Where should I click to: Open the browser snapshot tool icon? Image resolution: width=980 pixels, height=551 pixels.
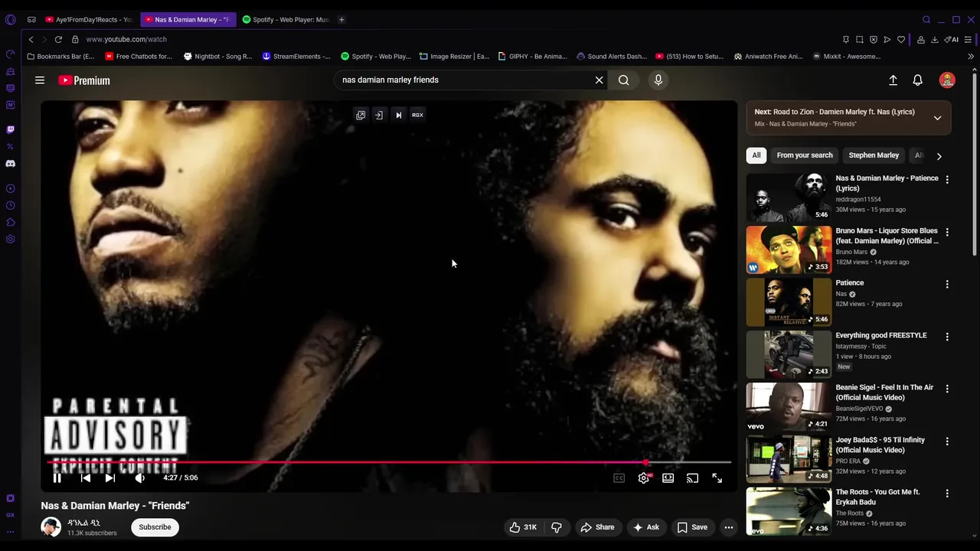point(859,39)
